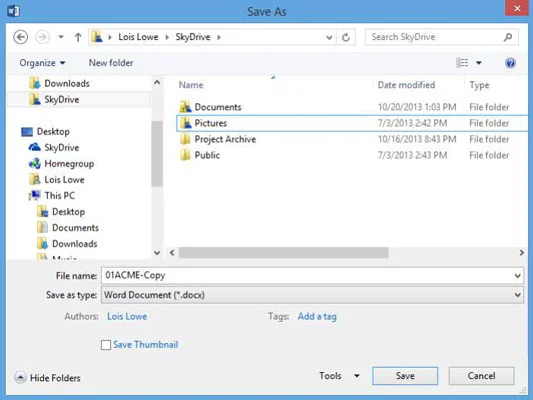
Task: Click the search magnifier icon
Action: point(508,37)
